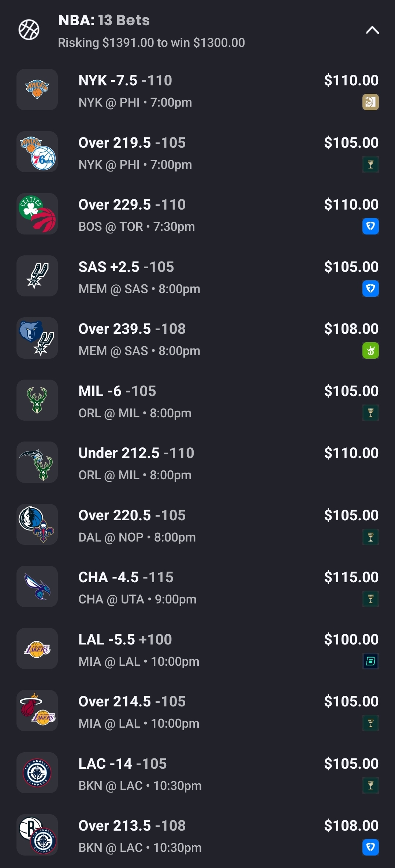Click the Mavericks-Pelicans logo icon
Screen dimensions: 395x868
pyautogui.click(x=37, y=524)
